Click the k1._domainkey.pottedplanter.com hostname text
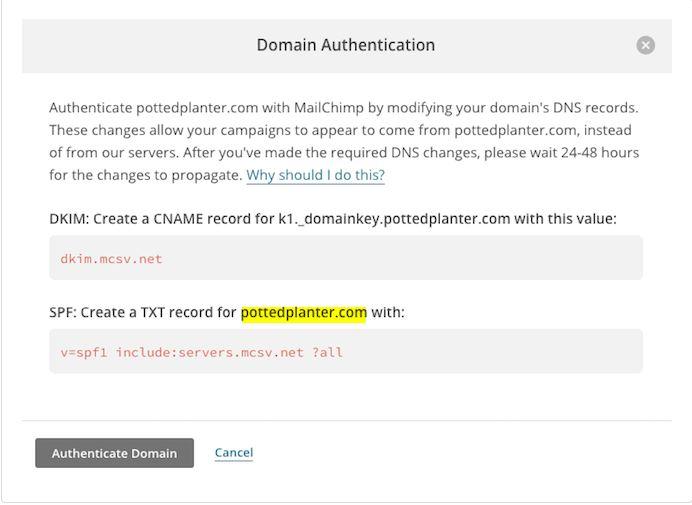The width and height of the screenshot is (692, 505). (394, 219)
